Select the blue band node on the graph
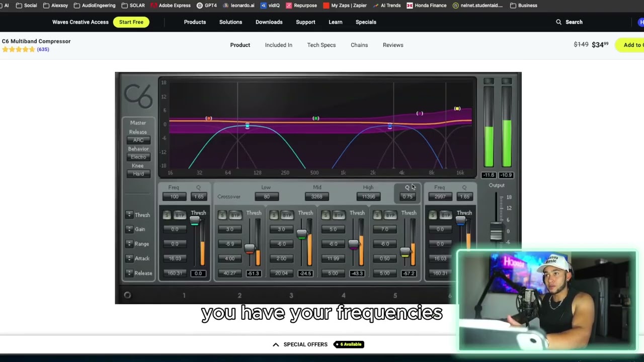 390,126
